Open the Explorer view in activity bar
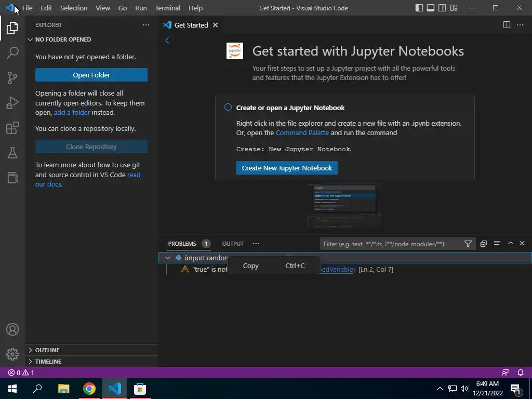 12,28
